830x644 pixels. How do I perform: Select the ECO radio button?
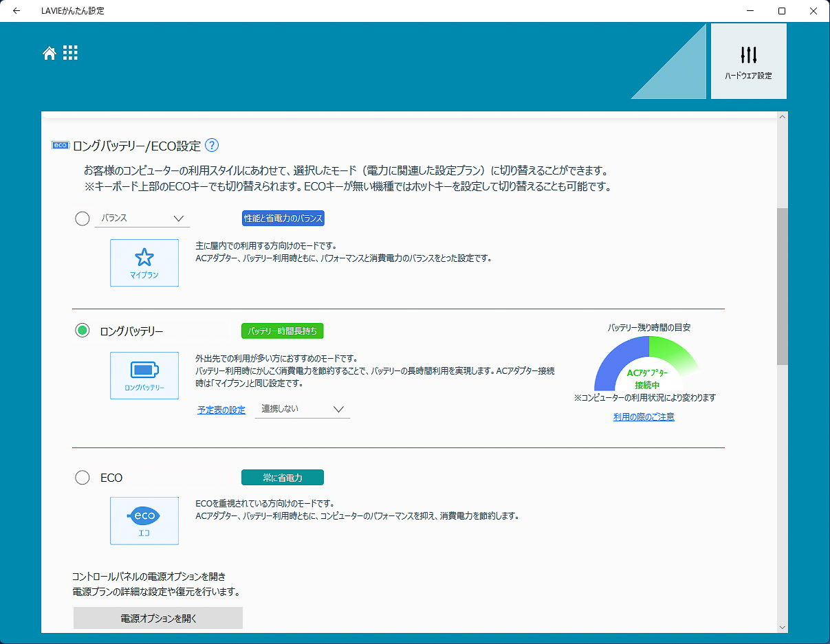(82, 477)
